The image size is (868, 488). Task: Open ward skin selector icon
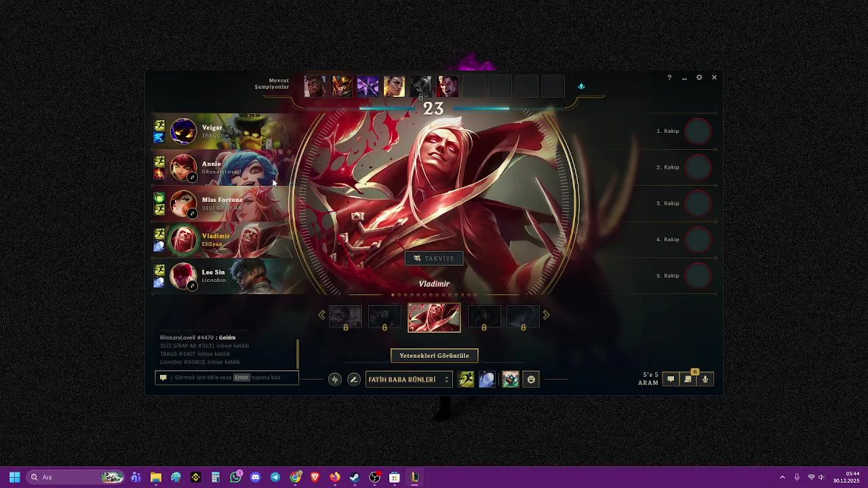511,380
